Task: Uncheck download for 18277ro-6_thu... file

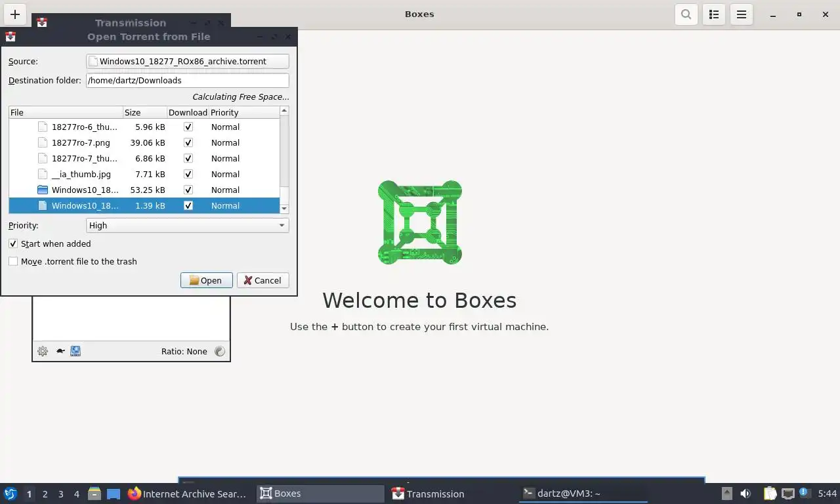Action: click(x=188, y=127)
